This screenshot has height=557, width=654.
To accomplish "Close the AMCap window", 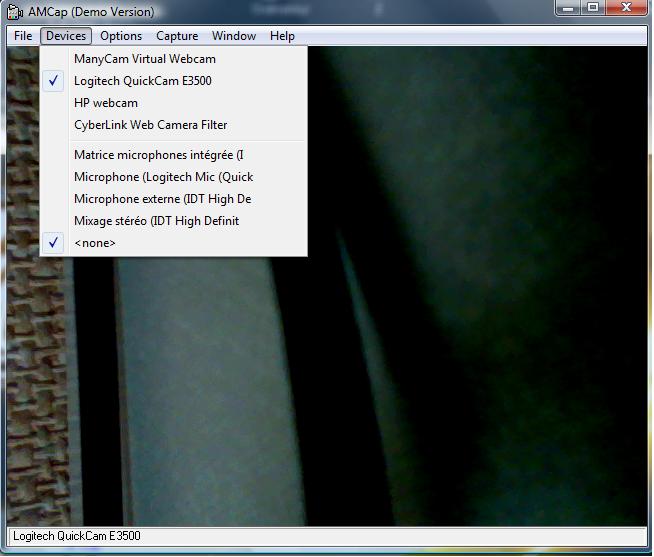I will tap(626, 8).
